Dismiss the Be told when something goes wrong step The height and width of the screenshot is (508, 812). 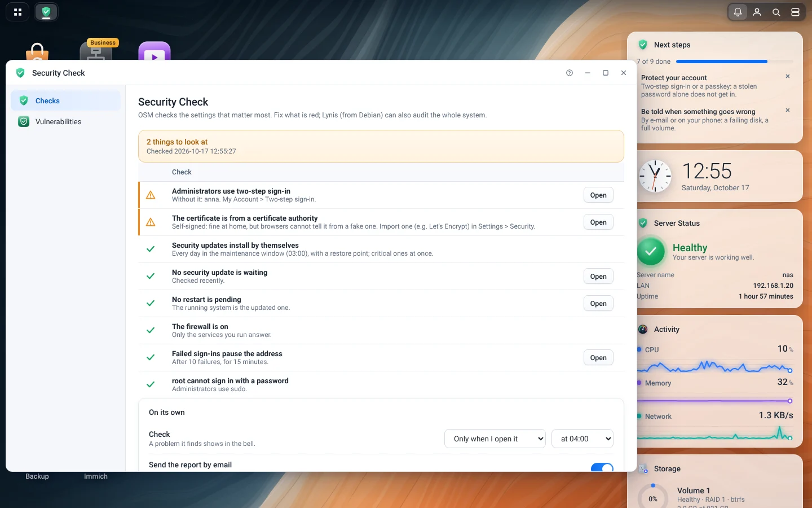pyautogui.click(x=788, y=110)
